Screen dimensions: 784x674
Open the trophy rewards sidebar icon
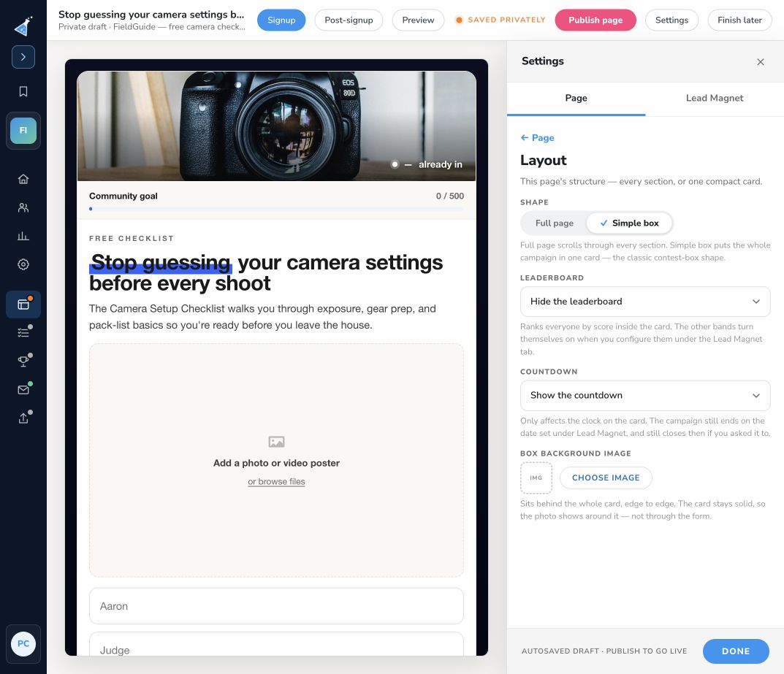pyautogui.click(x=23, y=361)
